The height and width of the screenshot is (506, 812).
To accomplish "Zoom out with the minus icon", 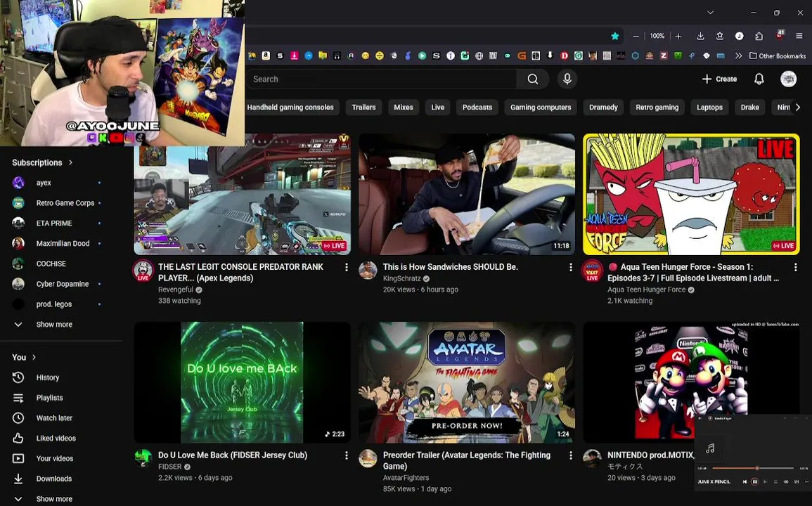I will (x=636, y=36).
